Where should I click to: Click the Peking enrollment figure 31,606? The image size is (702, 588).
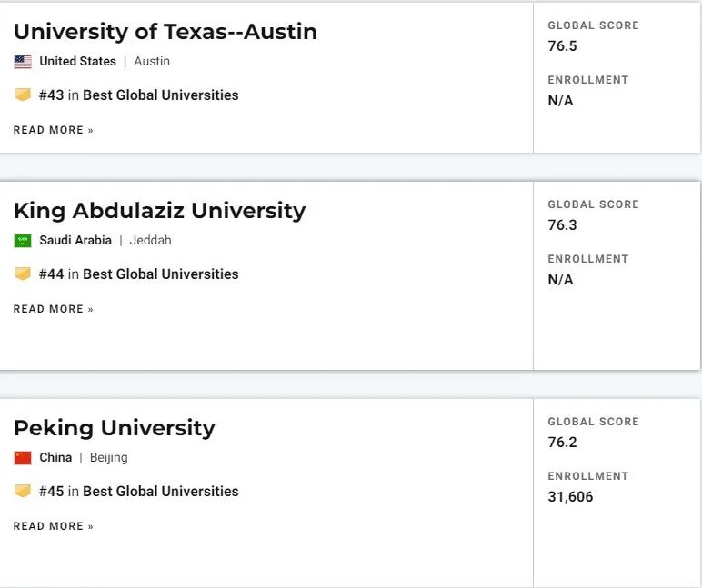[570, 496]
